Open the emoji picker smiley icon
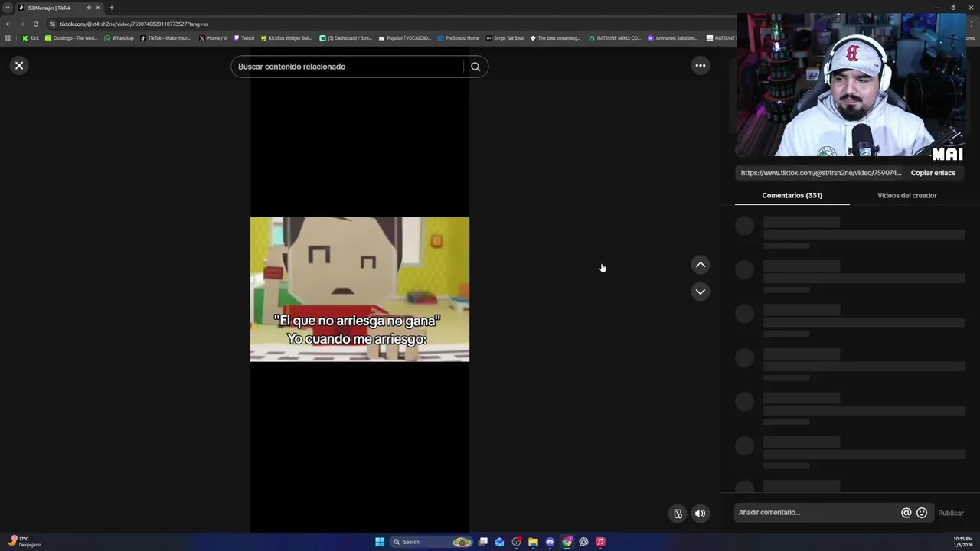980x551 pixels. click(922, 513)
